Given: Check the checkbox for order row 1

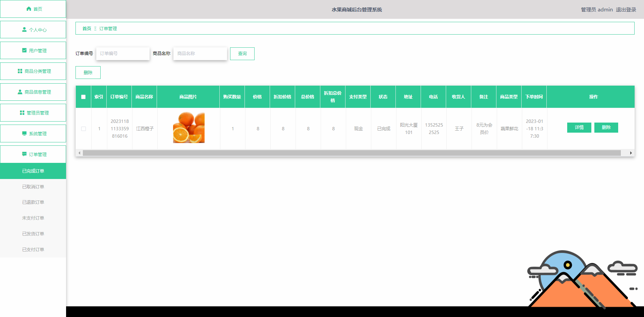Looking at the screenshot, I should pos(84,129).
